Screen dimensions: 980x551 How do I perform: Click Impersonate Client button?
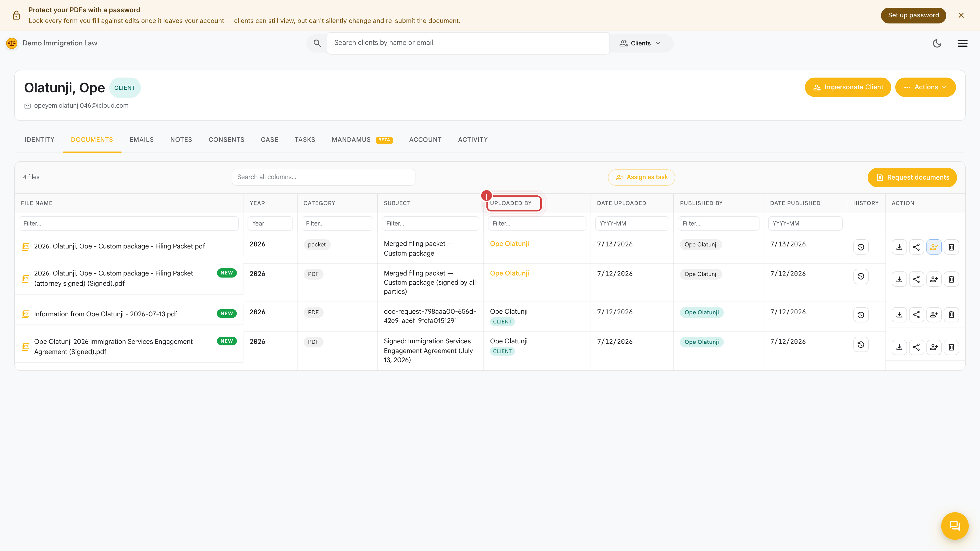tap(848, 87)
